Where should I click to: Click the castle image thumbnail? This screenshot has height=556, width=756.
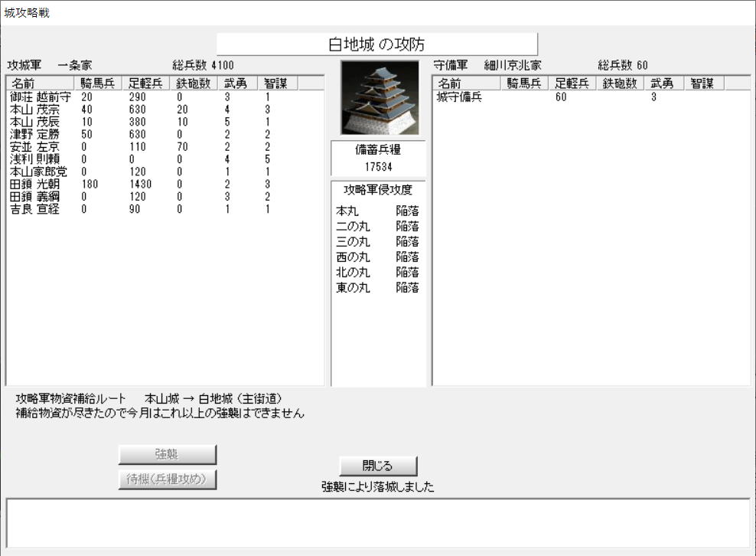click(380, 97)
